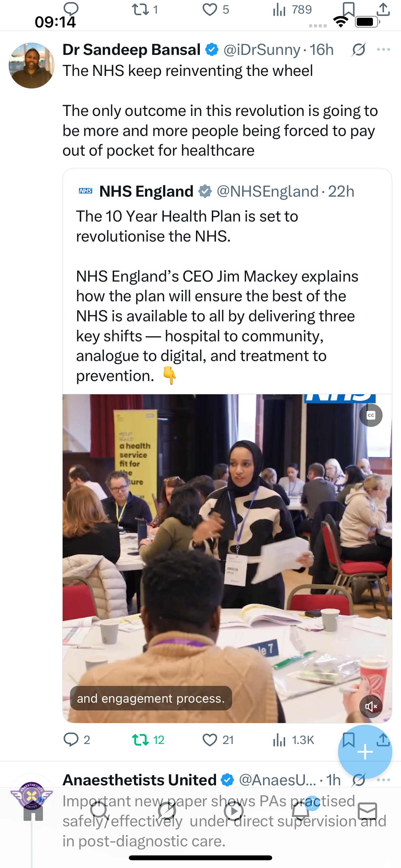The height and width of the screenshot is (868, 401).
Task: Open Dr Sandeep Bansal's profile picture
Action: pos(32,65)
